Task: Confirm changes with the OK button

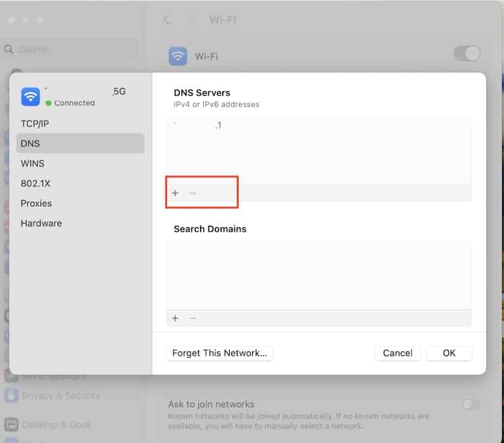Action: click(x=449, y=353)
